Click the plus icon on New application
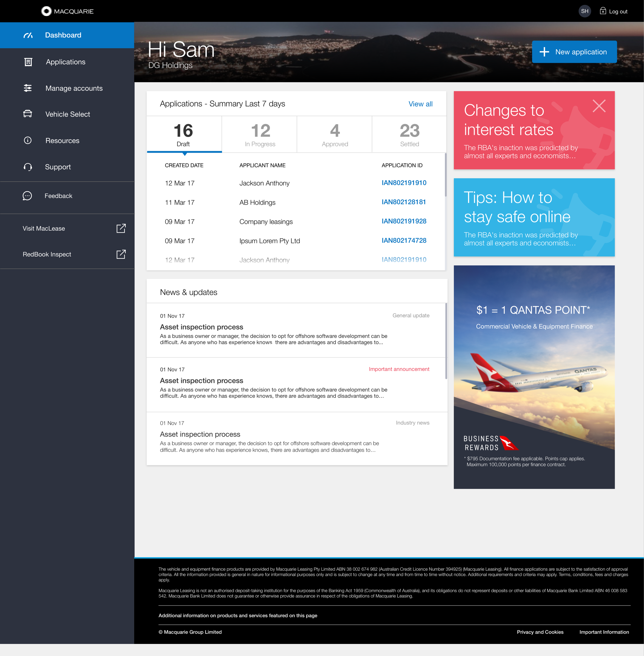 click(544, 52)
